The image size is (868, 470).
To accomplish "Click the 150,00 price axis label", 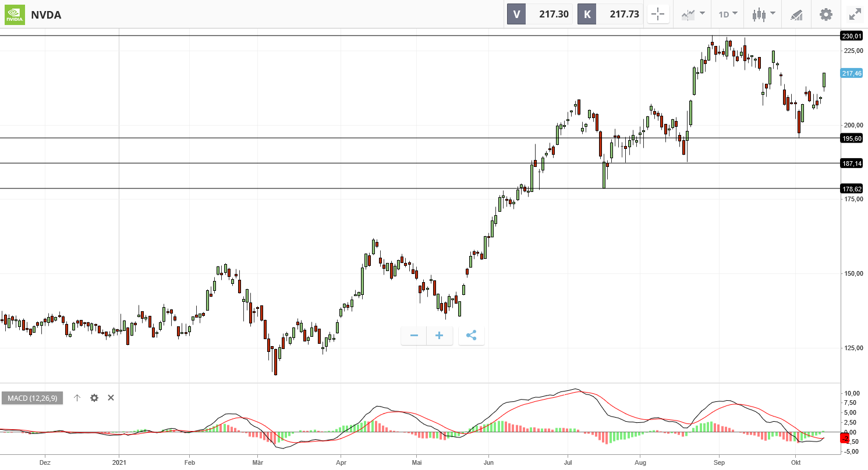I will click(853, 273).
